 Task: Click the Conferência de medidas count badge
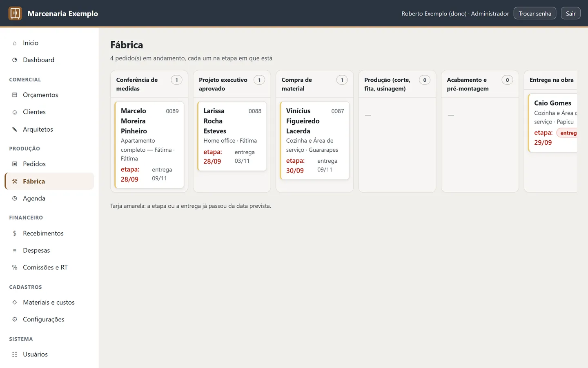[176, 80]
